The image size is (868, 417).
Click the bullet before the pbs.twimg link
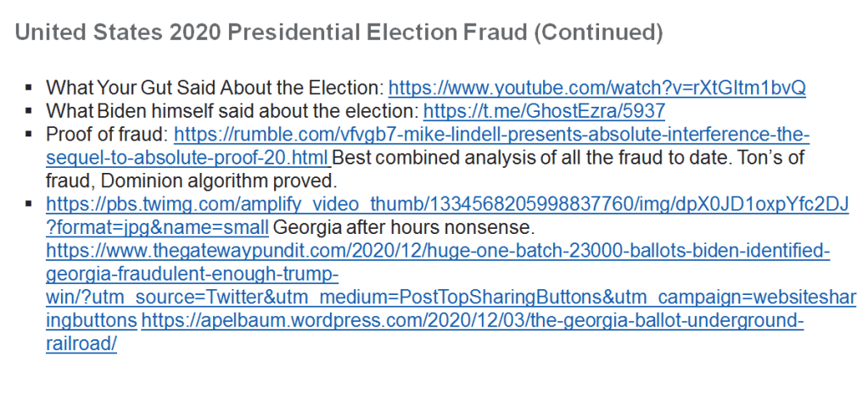[29, 204]
